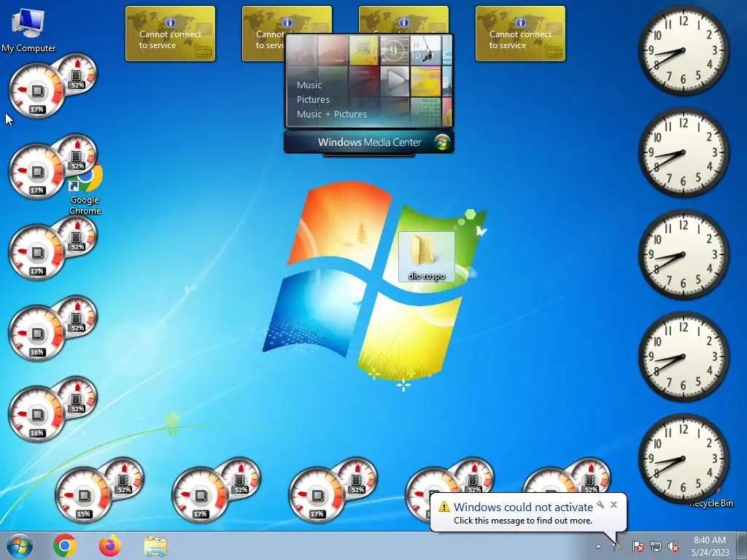Screen dimensions: 747x560
Task: Launch Chrome from the taskbar
Action: pyautogui.click(x=65, y=545)
